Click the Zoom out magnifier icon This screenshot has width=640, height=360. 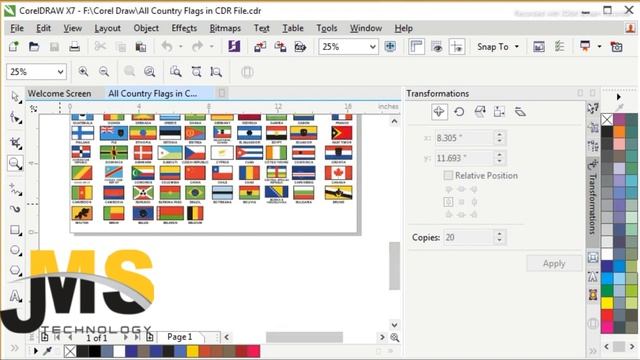[x=104, y=72]
